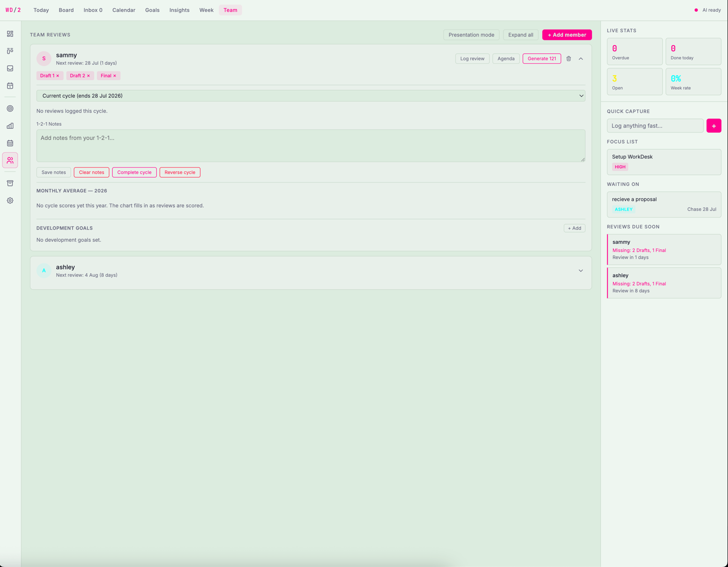Open the Current cycle dropdown
This screenshot has width=728, height=567.
tap(311, 96)
